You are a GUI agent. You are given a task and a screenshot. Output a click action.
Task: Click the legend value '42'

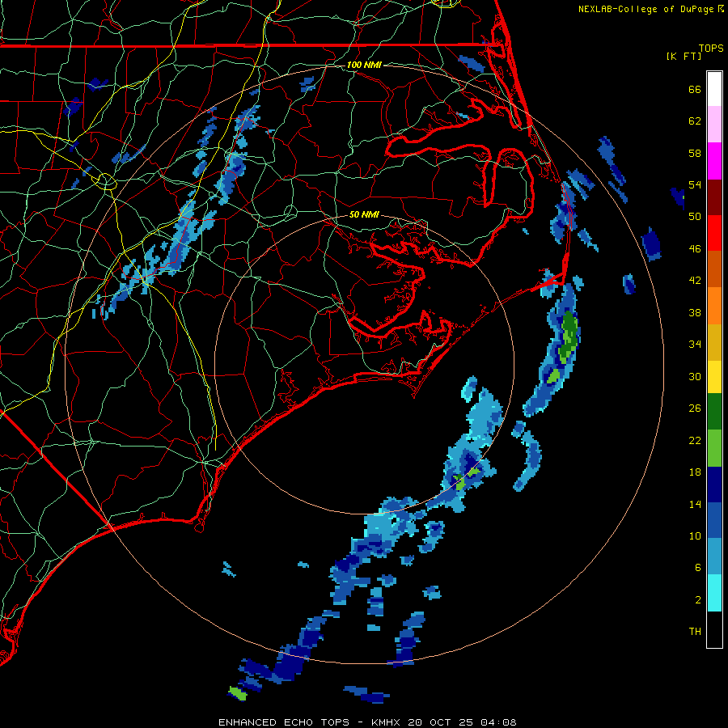pyautogui.click(x=695, y=281)
